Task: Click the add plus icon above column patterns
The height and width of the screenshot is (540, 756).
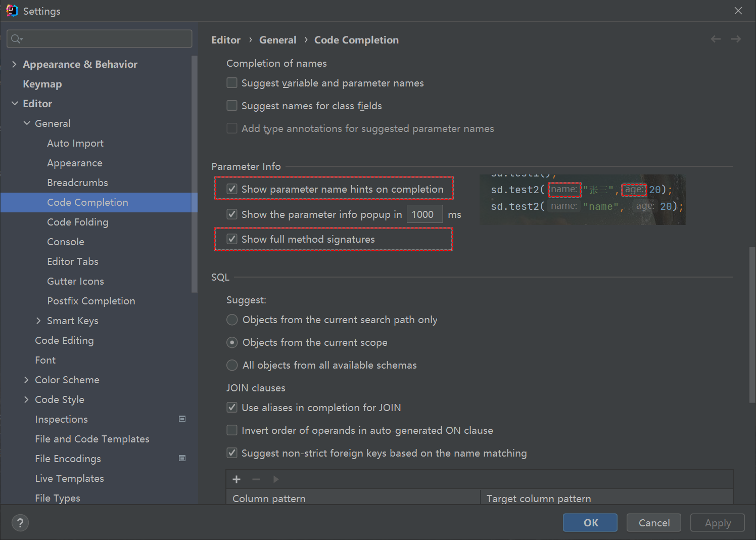Action: (x=237, y=479)
